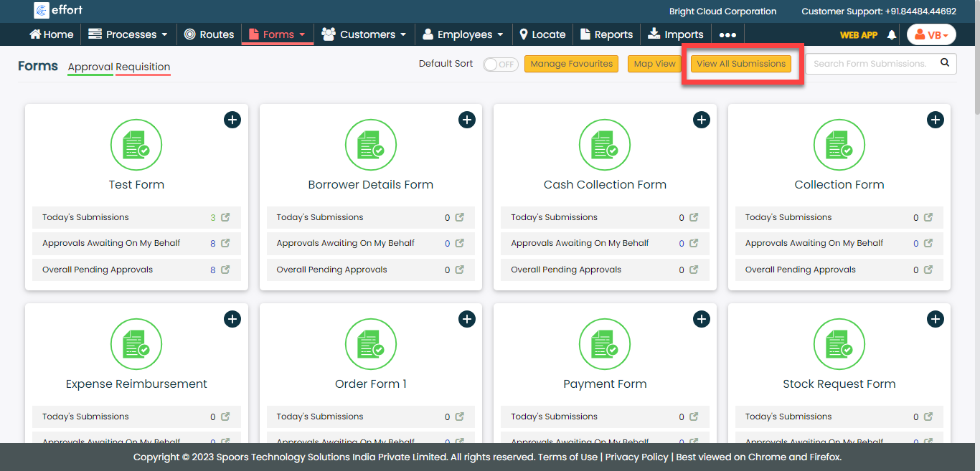Open the Employees dropdown menu
Screen dimensions: 980x471
(463, 34)
